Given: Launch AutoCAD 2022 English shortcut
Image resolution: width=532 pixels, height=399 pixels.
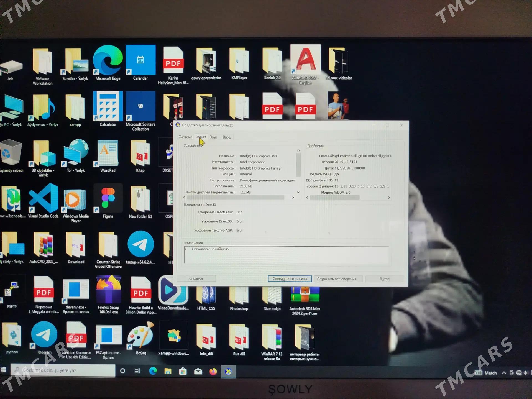Looking at the screenshot, I should (305, 61).
